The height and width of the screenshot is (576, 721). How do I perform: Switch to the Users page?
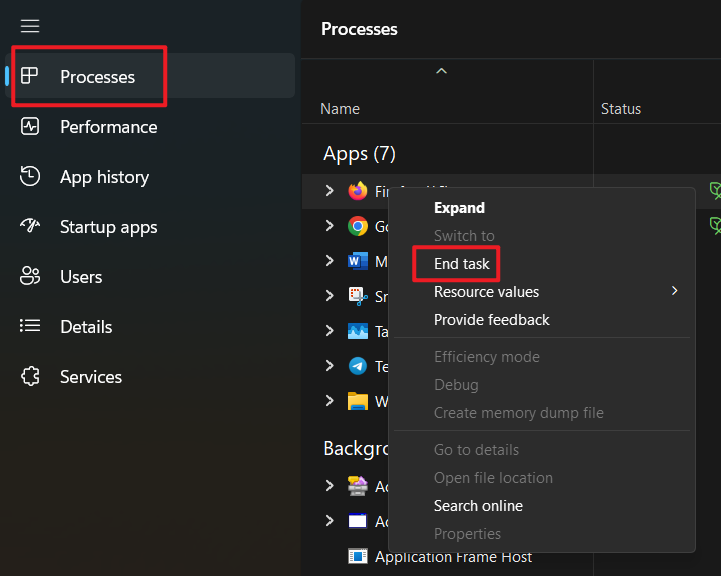[81, 277]
